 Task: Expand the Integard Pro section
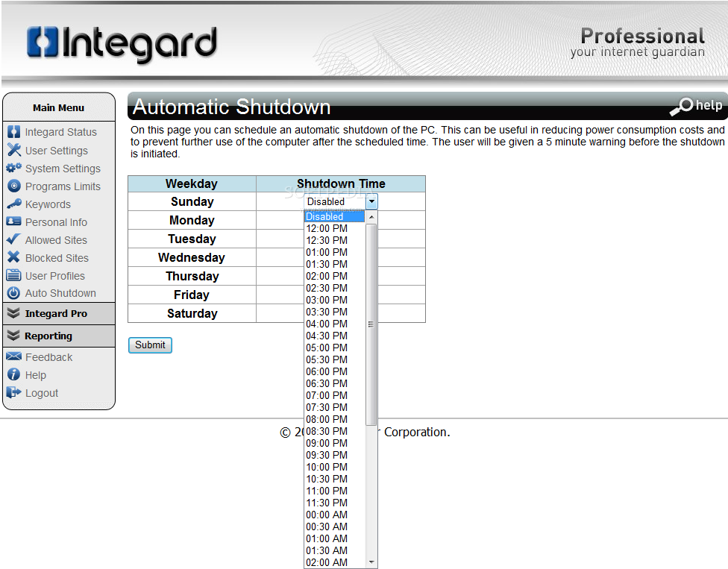(x=59, y=314)
